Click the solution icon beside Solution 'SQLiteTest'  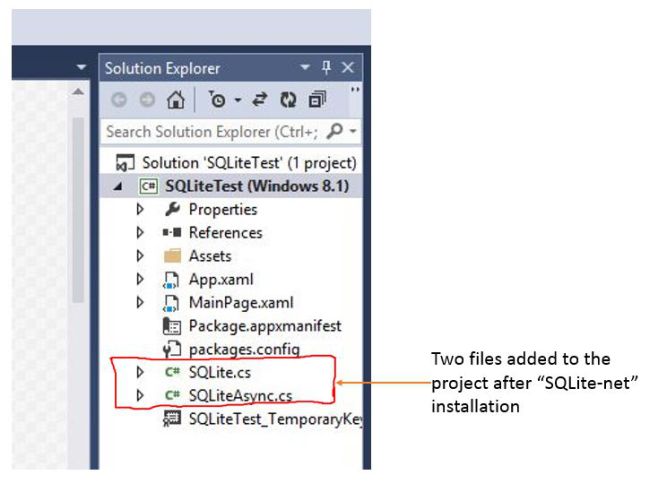pos(125,162)
